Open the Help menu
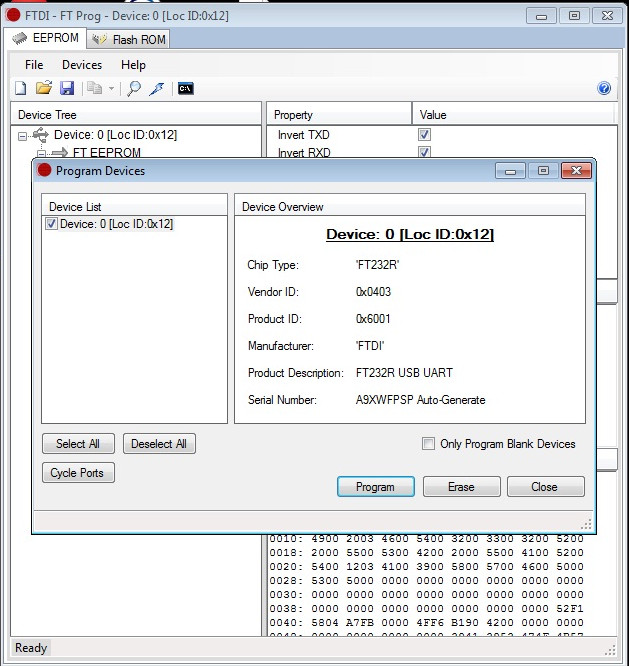 (x=133, y=65)
